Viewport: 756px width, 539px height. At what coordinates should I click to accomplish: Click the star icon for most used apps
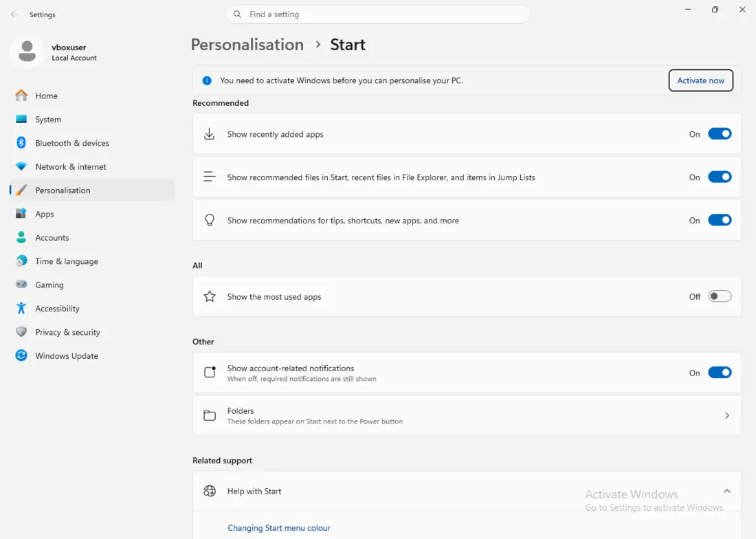[x=209, y=296]
